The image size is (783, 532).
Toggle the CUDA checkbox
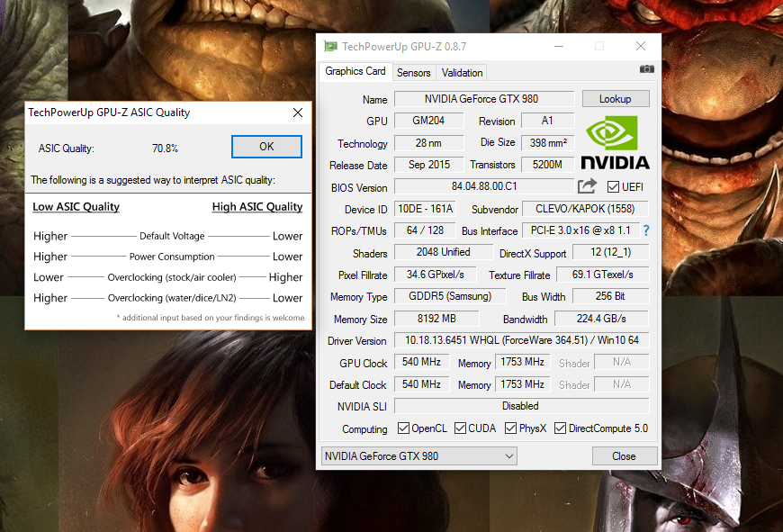(x=461, y=428)
